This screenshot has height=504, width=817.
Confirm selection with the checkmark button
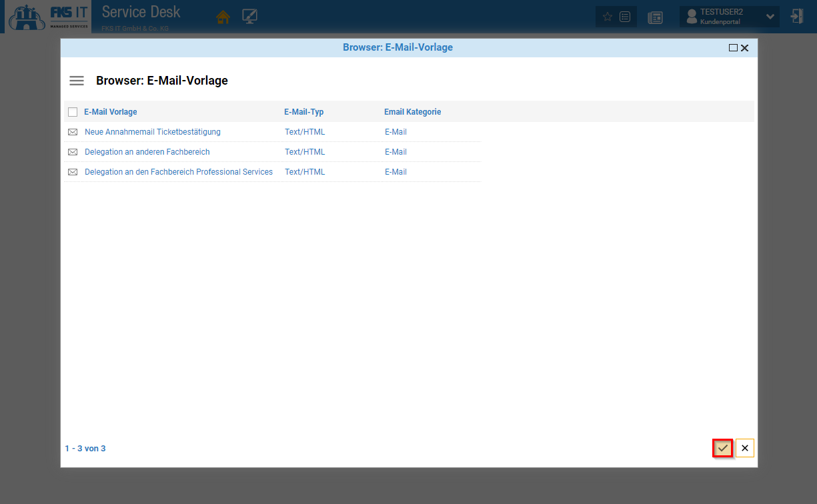click(722, 448)
